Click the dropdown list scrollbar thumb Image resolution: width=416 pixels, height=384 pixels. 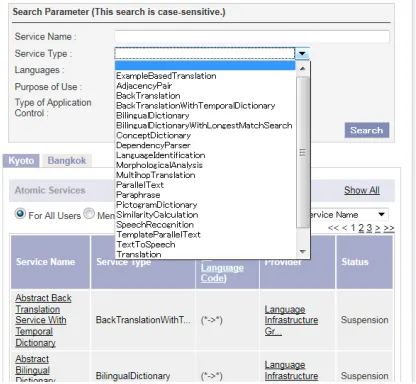coord(303,152)
